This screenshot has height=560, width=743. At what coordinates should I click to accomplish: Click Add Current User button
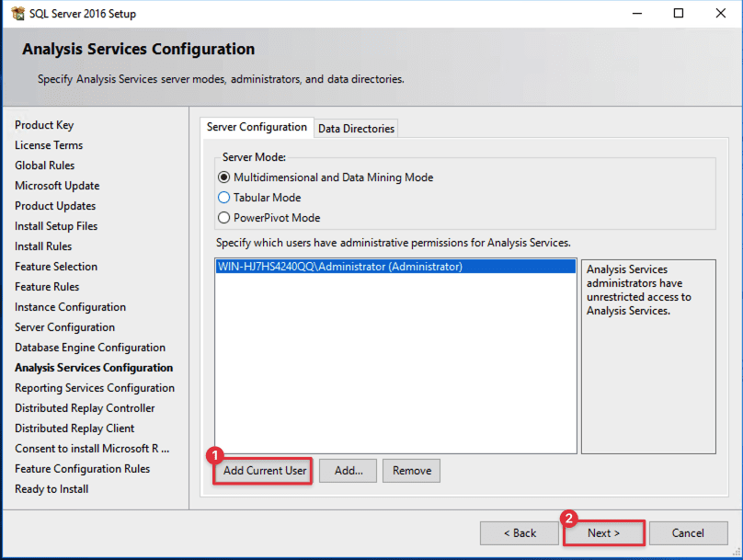click(x=262, y=470)
